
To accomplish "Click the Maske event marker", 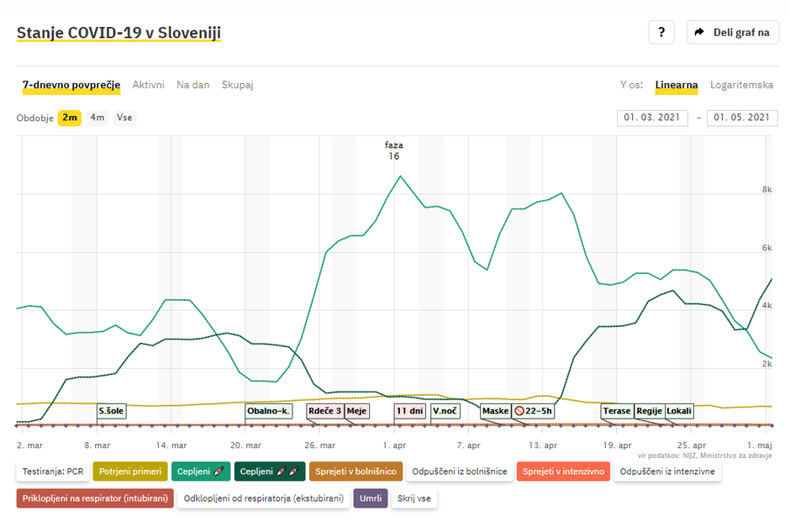I will (x=495, y=411).
